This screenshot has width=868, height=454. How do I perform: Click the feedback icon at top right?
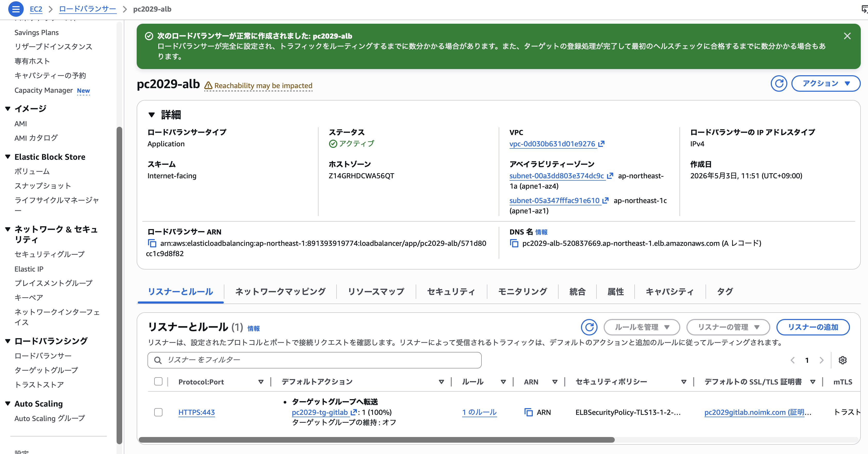click(864, 9)
